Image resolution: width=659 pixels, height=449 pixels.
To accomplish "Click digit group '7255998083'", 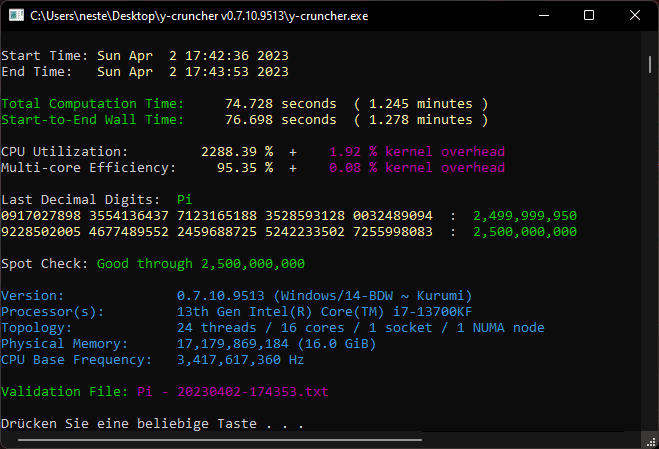I will pyautogui.click(x=393, y=231).
